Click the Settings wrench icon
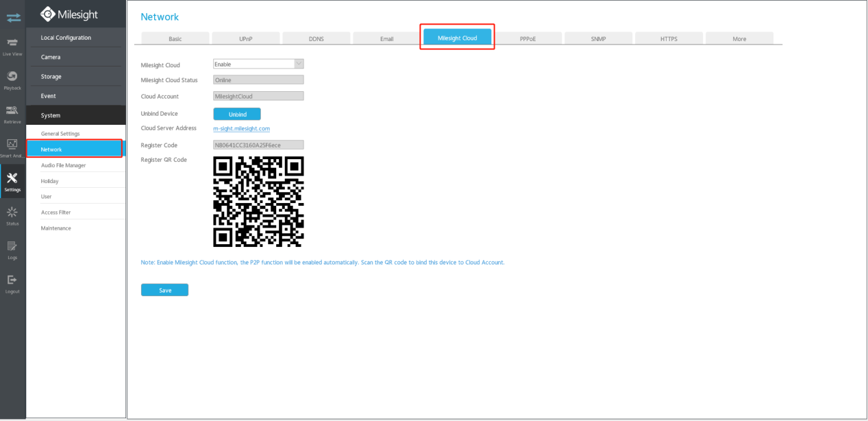The width and height of the screenshot is (868, 421). [x=12, y=181]
